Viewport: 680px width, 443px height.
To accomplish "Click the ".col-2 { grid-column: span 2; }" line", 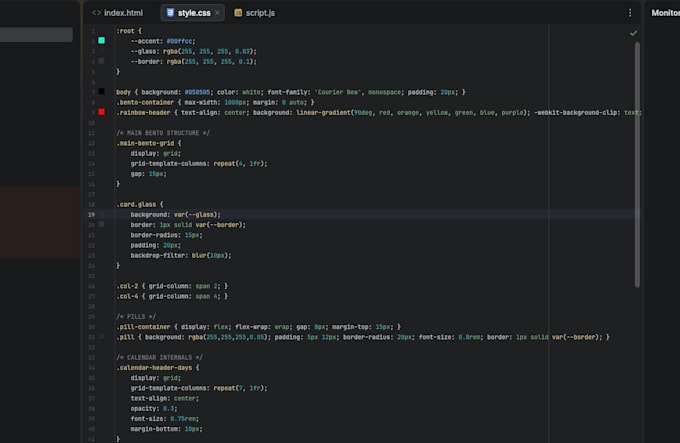I will [x=172, y=287].
